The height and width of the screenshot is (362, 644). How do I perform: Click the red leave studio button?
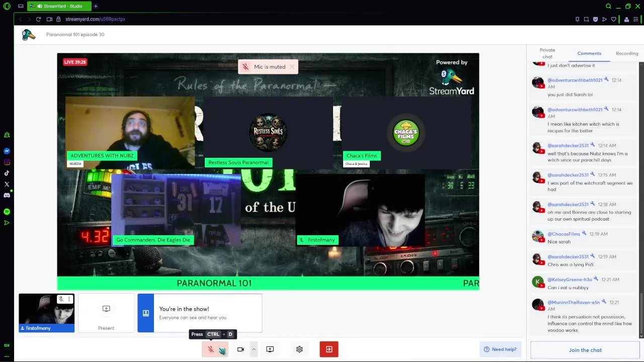coord(329,349)
